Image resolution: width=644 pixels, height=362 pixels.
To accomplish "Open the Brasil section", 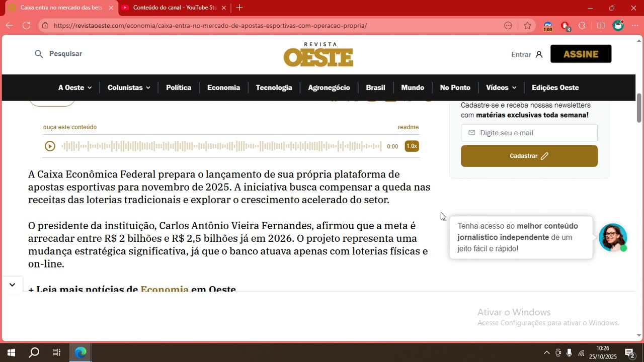I will [375, 87].
